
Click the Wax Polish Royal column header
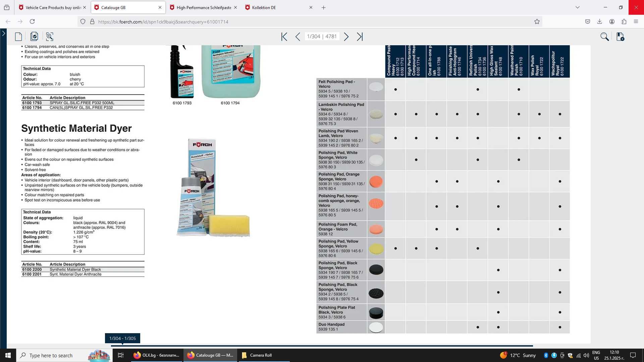point(539,62)
